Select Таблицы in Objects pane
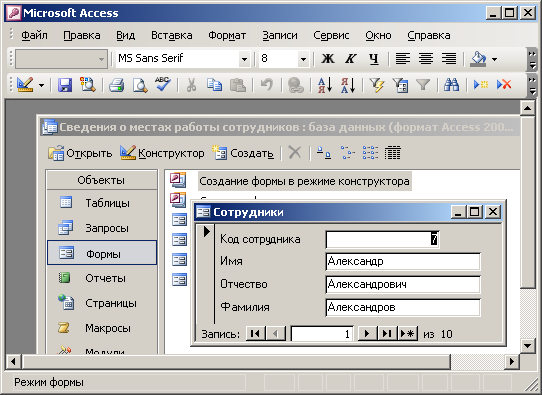Image resolution: width=542 pixels, height=395 pixels. [x=102, y=203]
